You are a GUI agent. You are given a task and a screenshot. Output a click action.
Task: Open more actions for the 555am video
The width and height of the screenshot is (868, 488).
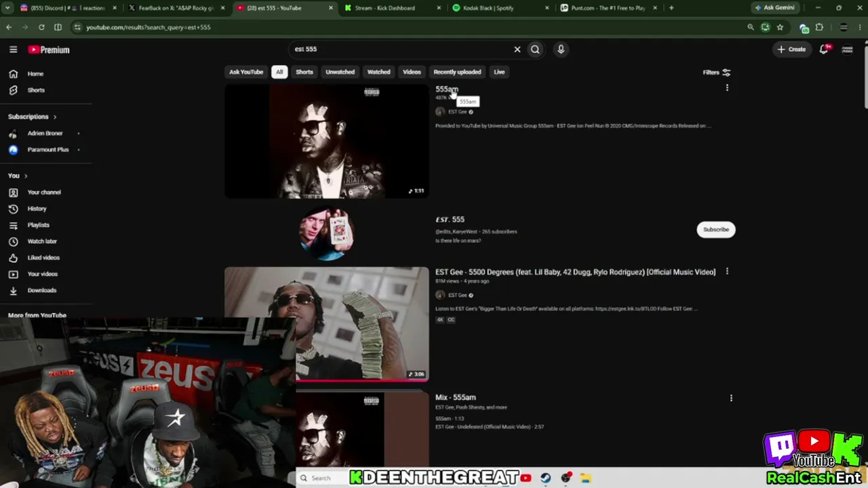click(x=727, y=87)
